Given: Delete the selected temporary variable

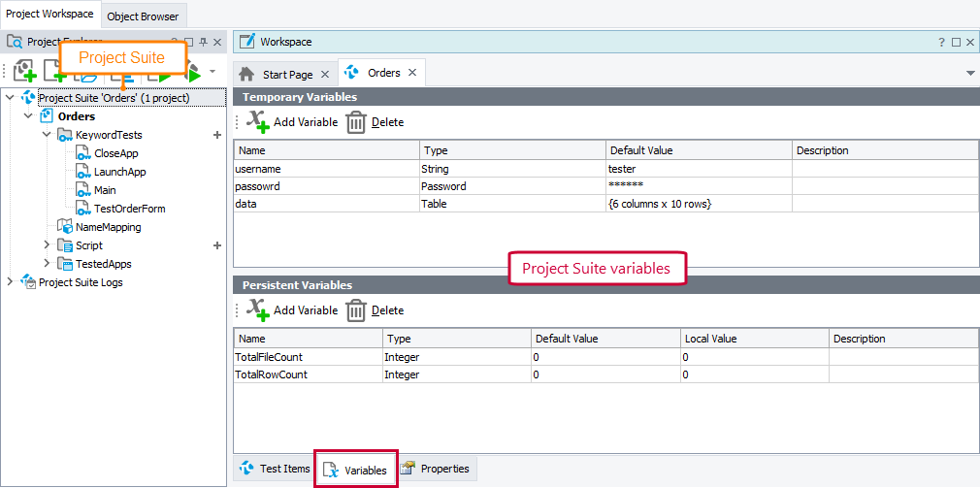Looking at the screenshot, I should tap(375, 122).
